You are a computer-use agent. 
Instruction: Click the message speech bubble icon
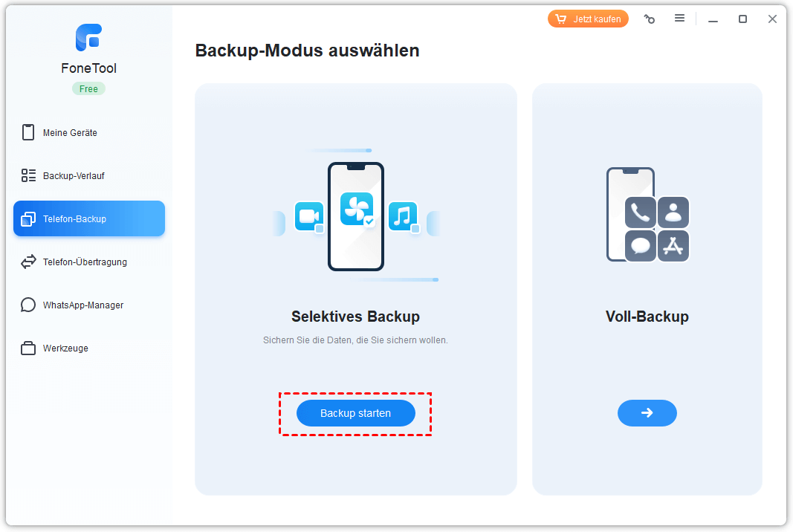pyautogui.click(x=640, y=246)
